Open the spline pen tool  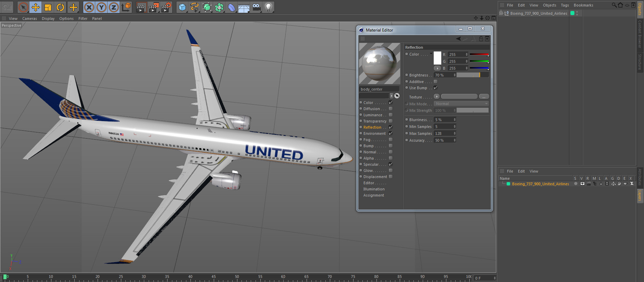tap(195, 7)
